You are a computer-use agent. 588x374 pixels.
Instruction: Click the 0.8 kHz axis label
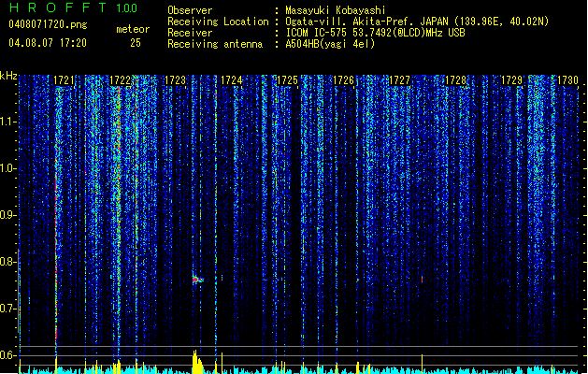click(8, 262)
